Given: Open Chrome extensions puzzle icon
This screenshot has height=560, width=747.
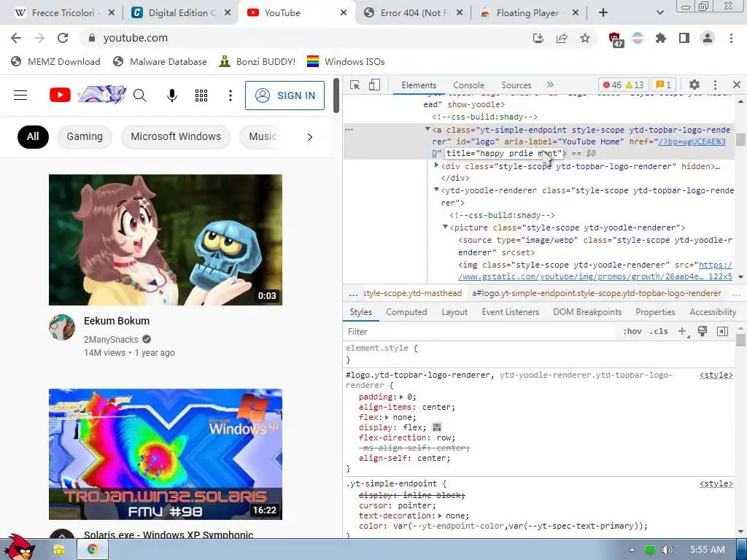Looking at the screenshot, I should pos(661,38).
